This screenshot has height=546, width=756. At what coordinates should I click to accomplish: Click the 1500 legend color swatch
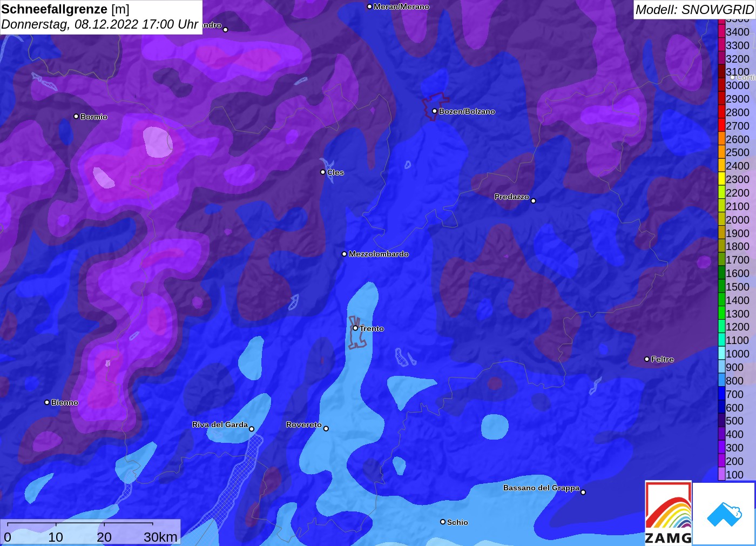coord(721,286)
